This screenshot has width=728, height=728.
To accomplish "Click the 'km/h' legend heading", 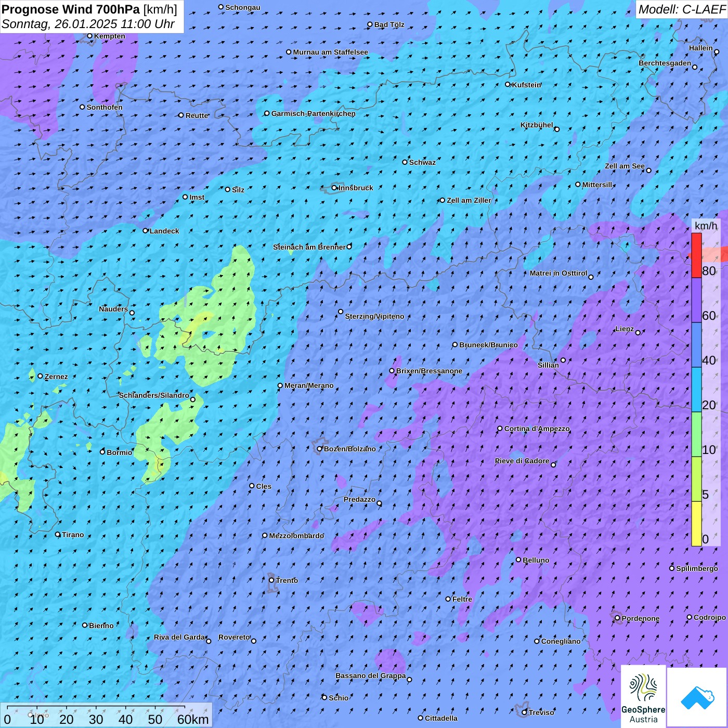I will pos(706,226).
